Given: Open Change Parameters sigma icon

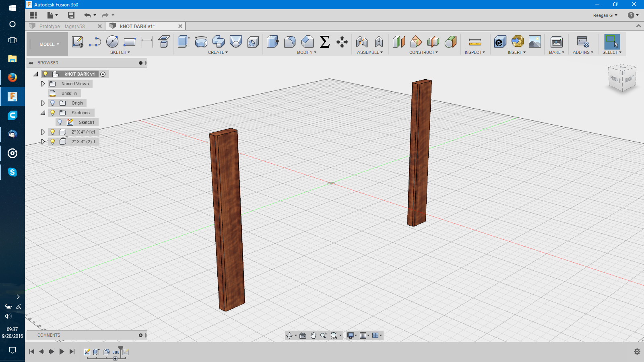Looking at the screenshot, I should click(x=325, y=42).
